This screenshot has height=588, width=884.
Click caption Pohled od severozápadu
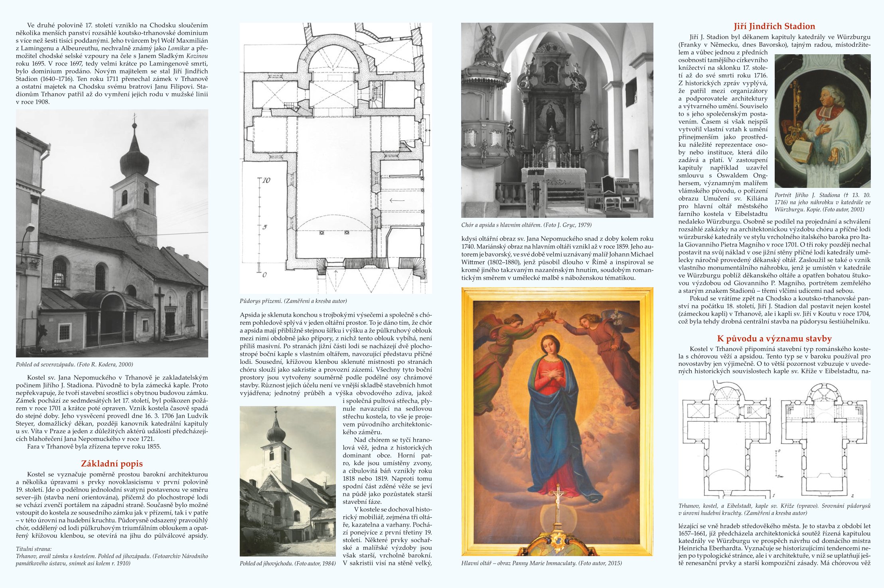coord(75,364)
